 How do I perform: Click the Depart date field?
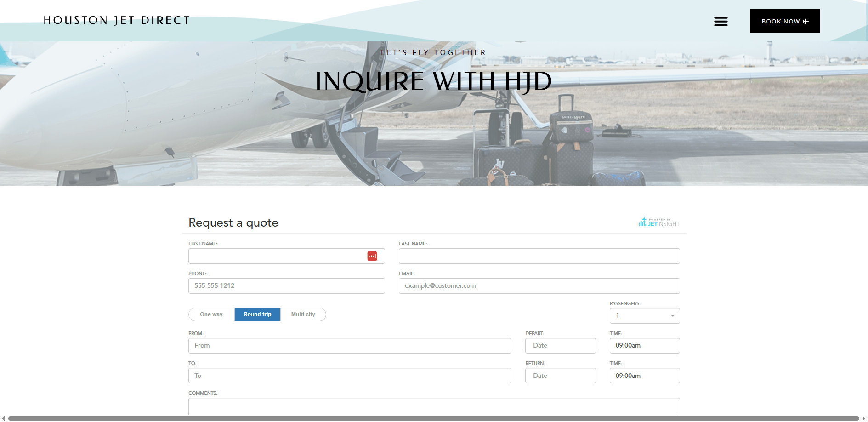coord(560,346)
